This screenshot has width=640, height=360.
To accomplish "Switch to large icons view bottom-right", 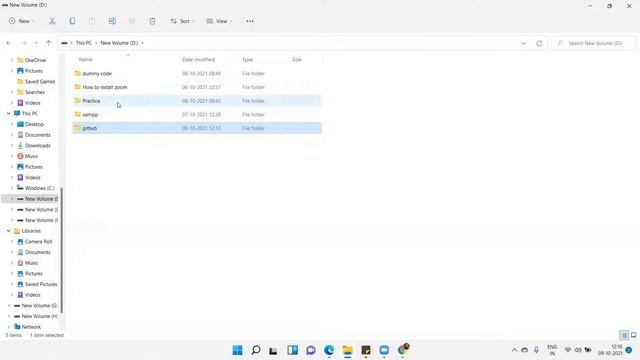I will pos(633,335).
